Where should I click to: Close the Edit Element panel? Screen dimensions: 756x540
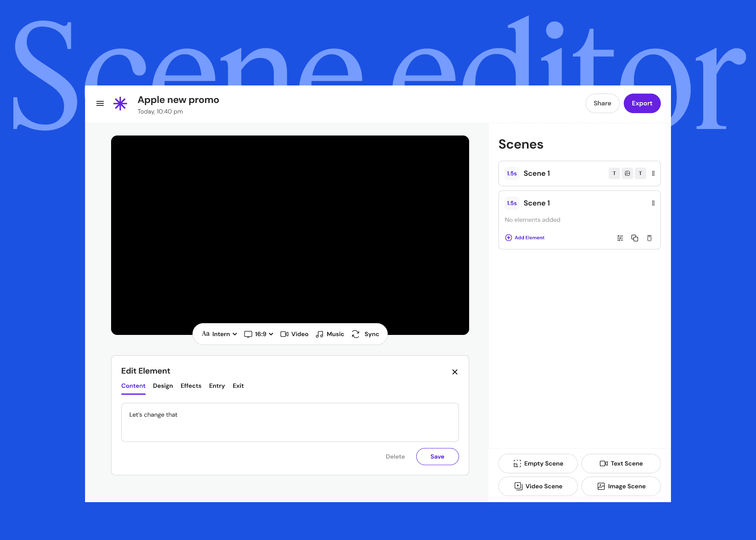[x=455, y=372]
